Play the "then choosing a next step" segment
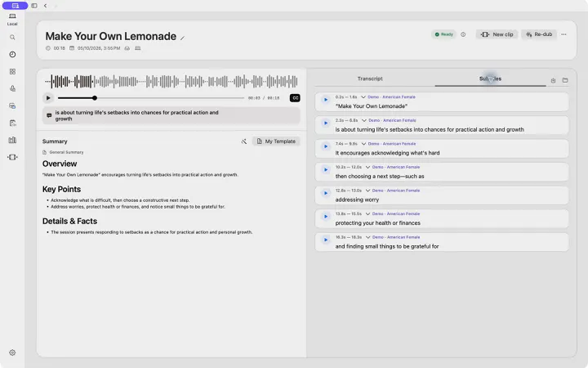588x368 pixels. click(x=326, y=170)
